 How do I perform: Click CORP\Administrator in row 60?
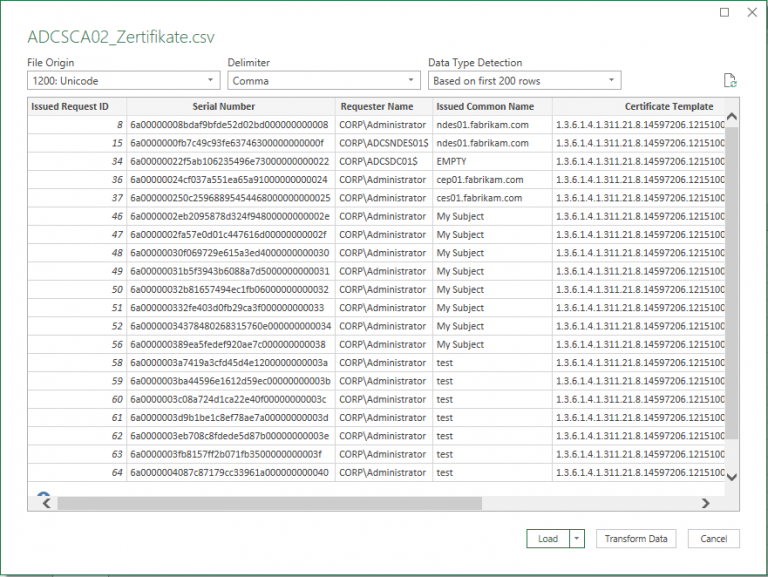384,400
